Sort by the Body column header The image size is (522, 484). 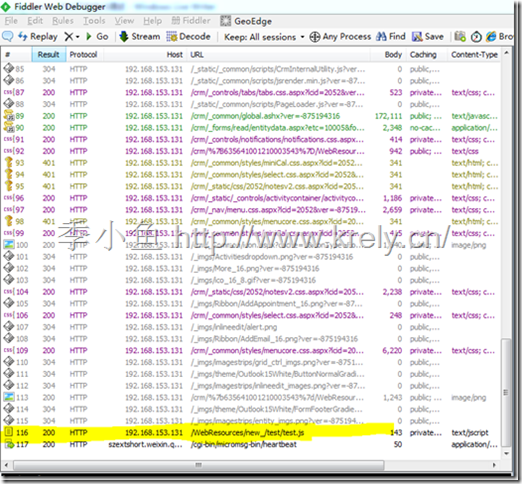(x=389, y=55)
